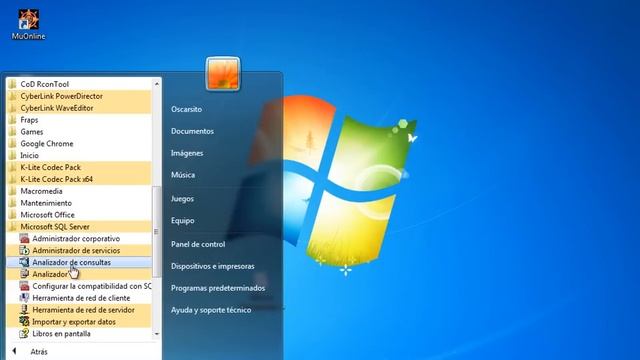Viewport: 640px width, 360px height.
Task: Open Panel de control
Action: [198, 244]
